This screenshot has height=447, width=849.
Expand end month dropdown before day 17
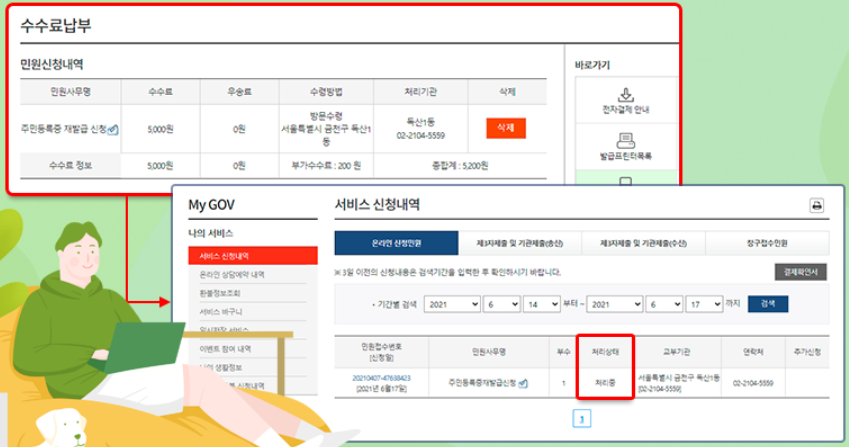pos(664,305)
